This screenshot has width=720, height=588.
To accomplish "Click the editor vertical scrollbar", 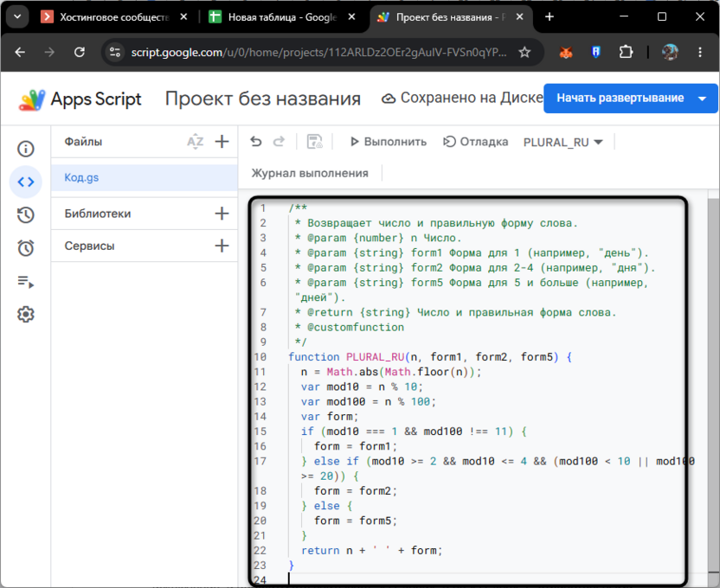I will click(x=714, y=386).
